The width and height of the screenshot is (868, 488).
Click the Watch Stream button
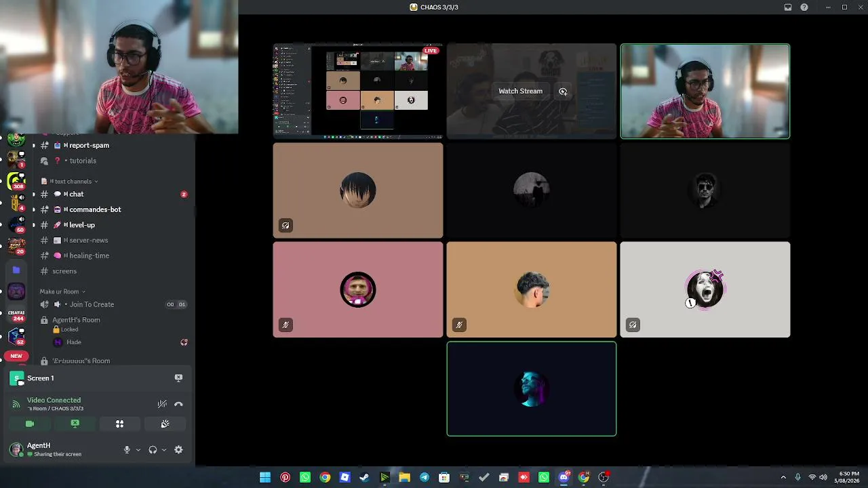(x=520, y=91)
